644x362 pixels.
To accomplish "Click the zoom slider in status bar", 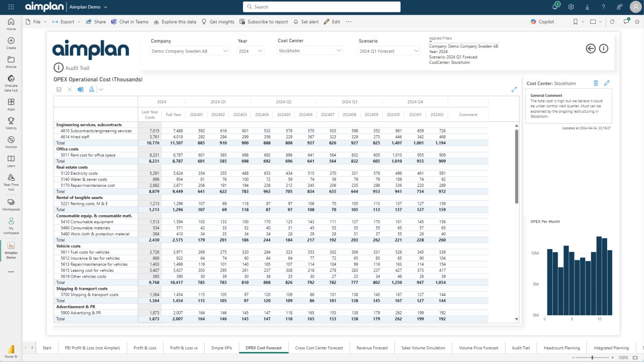I will [x=592, y=358].
